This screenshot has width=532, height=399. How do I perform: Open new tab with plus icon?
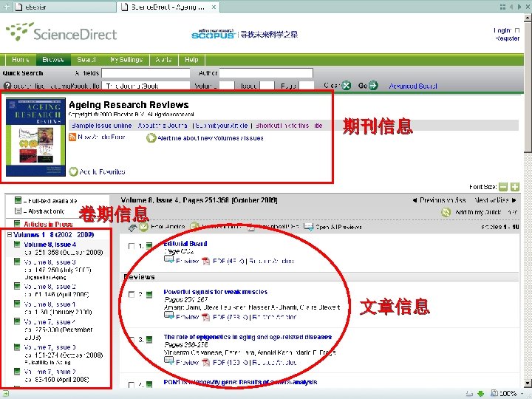point(7,7)
